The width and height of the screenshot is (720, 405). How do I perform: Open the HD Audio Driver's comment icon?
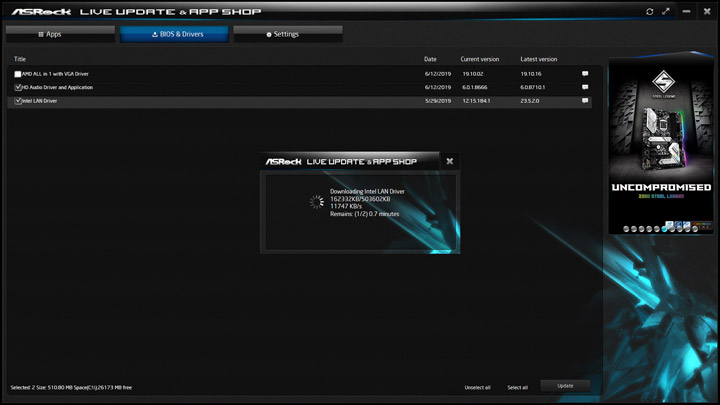585,87
